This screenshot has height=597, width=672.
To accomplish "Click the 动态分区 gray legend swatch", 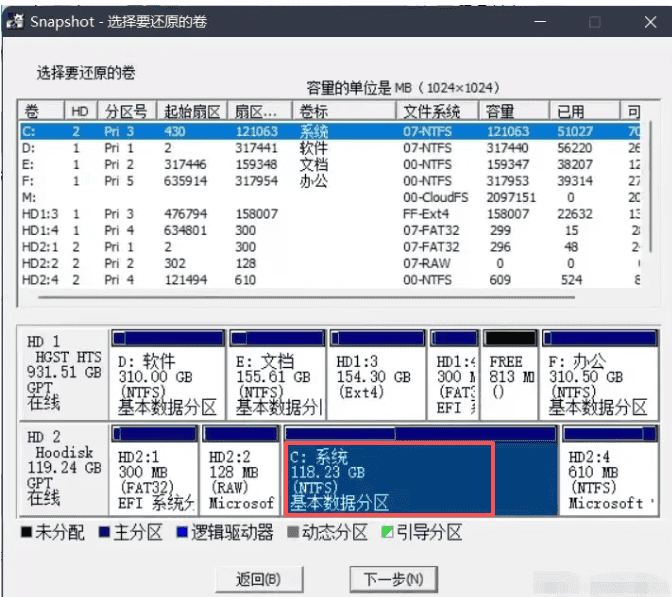I will [x=293, y=533].
